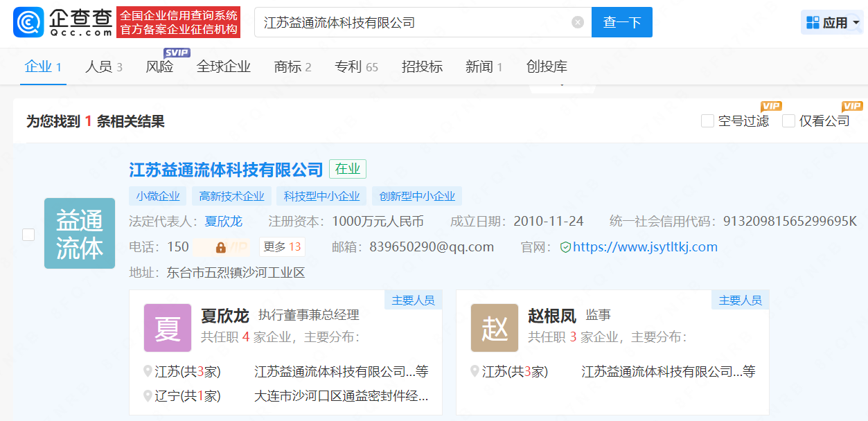The width and height of the screenshot is (868, 421).
Task: Enable the 仅看公司 checkbox
Action: pos(788,121)
